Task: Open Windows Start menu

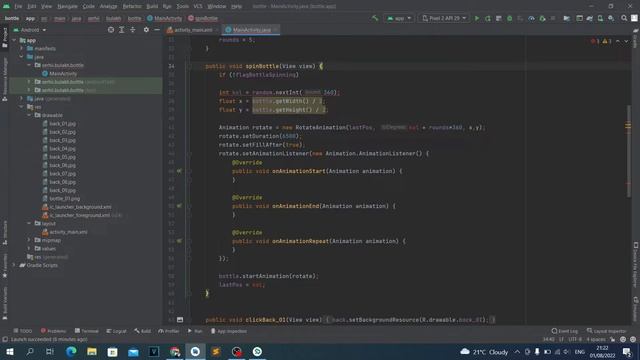Action: click(10, 351)
